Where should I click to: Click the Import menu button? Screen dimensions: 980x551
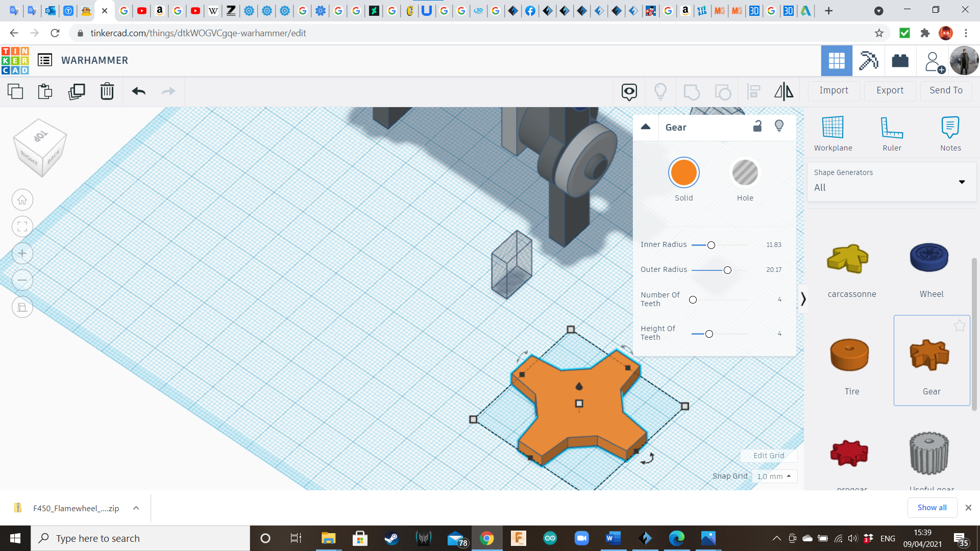pyautogui.click(x=834, y=90)
